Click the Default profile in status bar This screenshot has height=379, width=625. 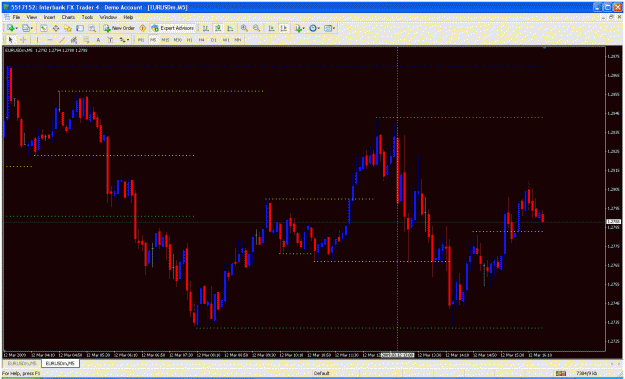coord(322,373)
